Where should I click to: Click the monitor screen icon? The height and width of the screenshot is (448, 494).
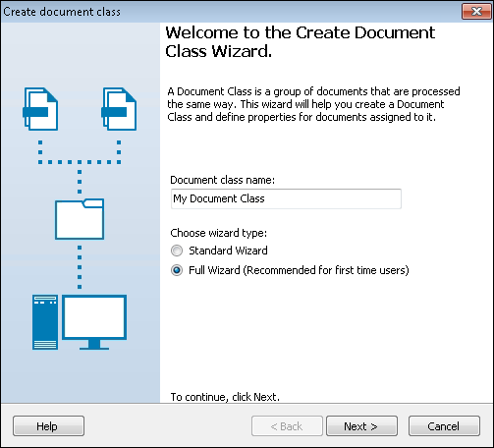click(94, 322)
